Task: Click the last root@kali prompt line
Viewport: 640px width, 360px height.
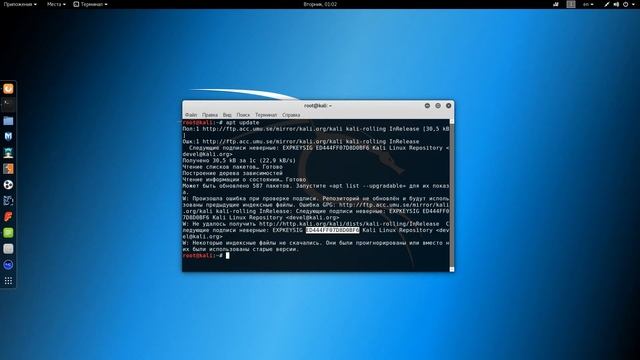Action: (x=207, y=256)
